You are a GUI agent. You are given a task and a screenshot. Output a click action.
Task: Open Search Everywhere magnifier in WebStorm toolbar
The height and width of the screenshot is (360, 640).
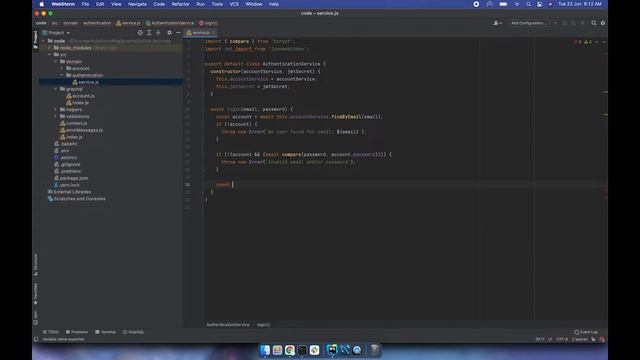click(x=593, y=23)
